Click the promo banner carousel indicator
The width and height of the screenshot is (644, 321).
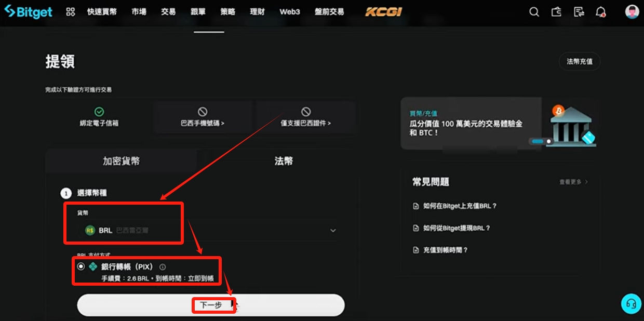pyautogui.click(x=541, y=141)
